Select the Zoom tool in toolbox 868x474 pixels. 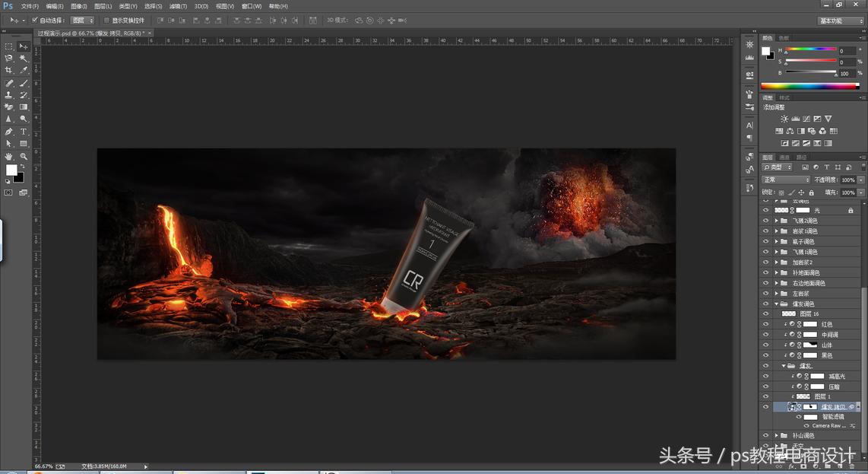point(24,156)
